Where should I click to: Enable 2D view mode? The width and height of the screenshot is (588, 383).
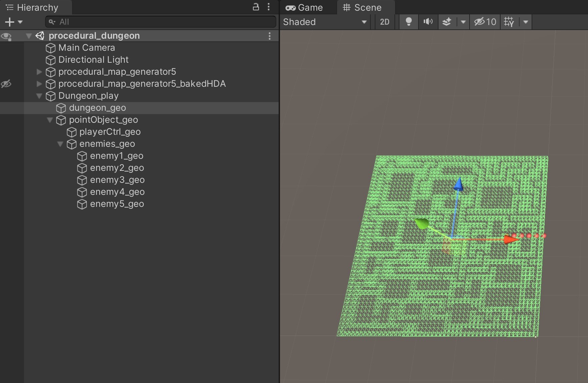[x=384, y=22]
